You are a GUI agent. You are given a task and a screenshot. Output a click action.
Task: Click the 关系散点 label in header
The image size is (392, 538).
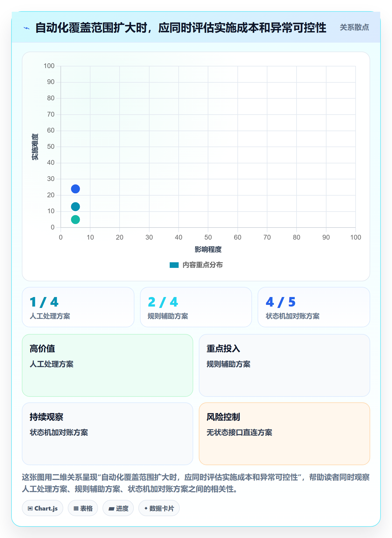pyautogui.click(x=354, y=27)
